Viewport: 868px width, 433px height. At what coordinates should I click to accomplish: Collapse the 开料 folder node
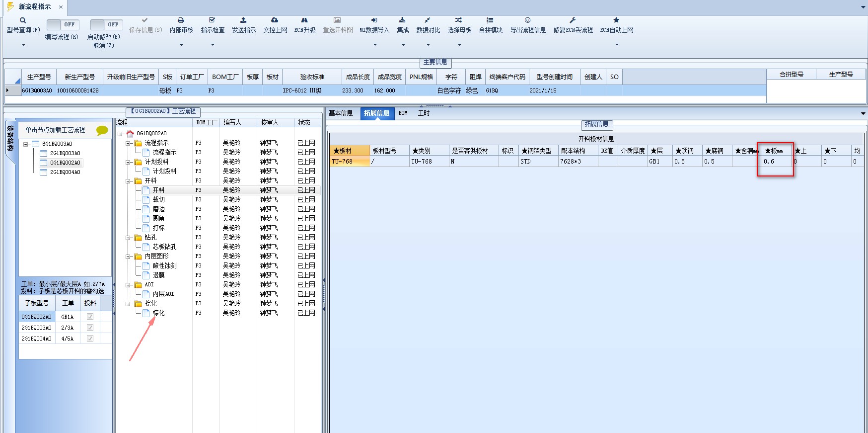pos(128,181)
